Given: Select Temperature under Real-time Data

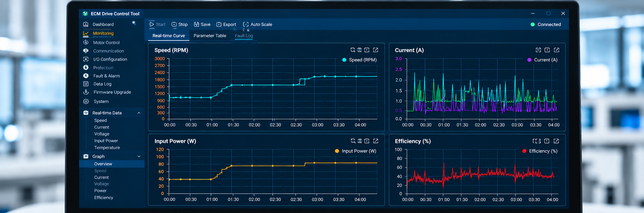Looking at the screenshot, I should click(x=107, y=148).
